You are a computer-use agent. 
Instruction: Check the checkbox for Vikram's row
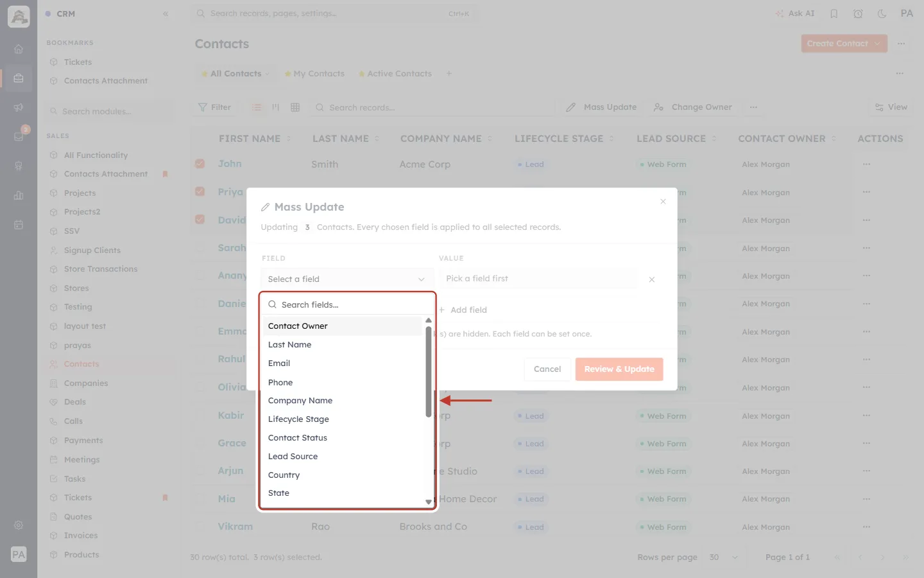click(200, 526)
